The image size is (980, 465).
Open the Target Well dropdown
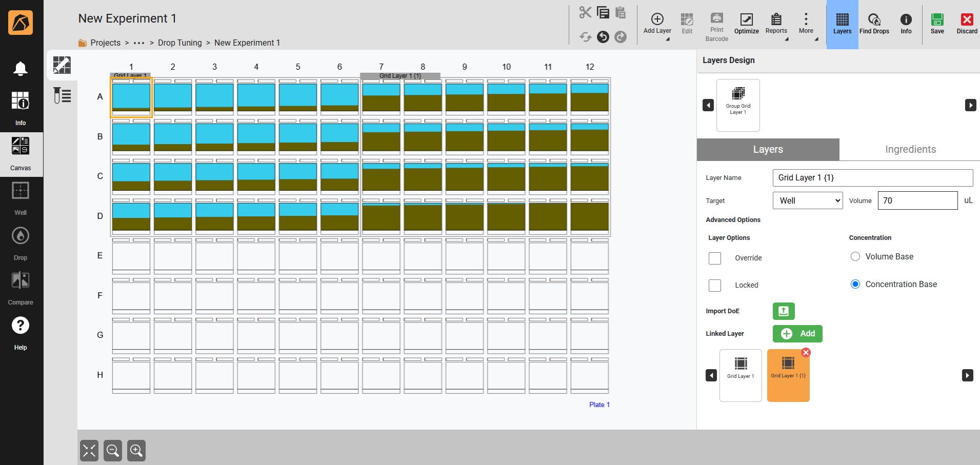[807, 200]
